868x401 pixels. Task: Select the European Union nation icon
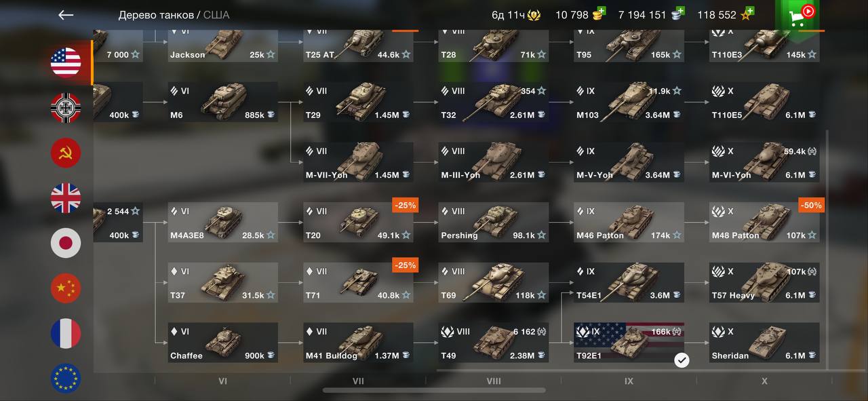tap(66, 379)
